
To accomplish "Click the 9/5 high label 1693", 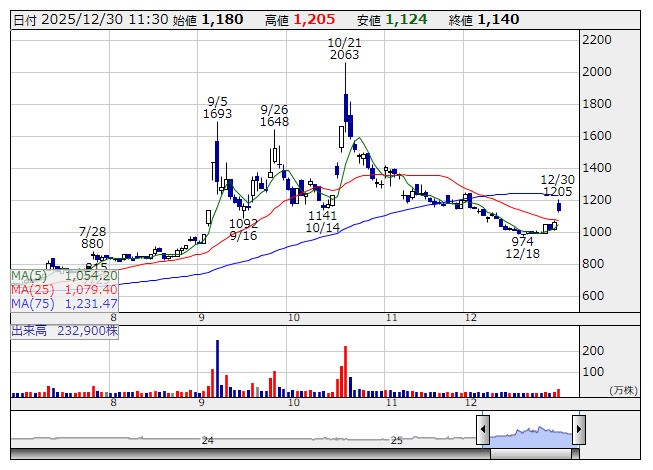I will (219, 114).
